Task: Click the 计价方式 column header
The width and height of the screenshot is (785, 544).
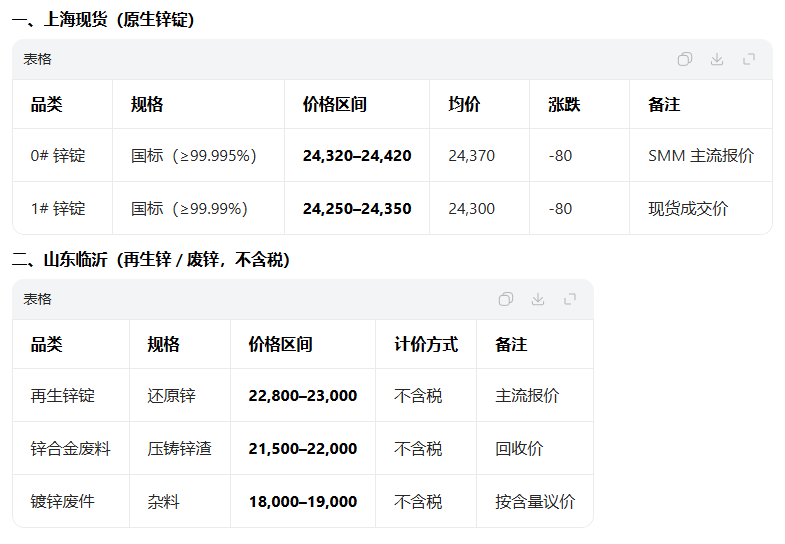Action: click(x=426, y=344)
